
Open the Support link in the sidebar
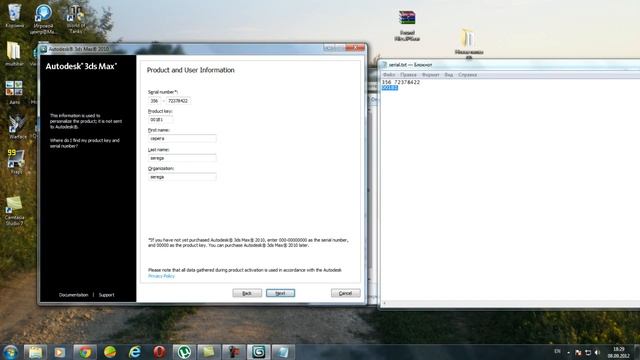point(107,295)
